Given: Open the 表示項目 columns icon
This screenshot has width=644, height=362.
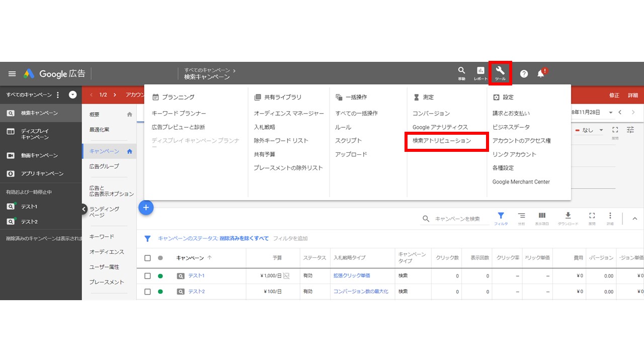Looking at the screenshot, I should (542, 218).
